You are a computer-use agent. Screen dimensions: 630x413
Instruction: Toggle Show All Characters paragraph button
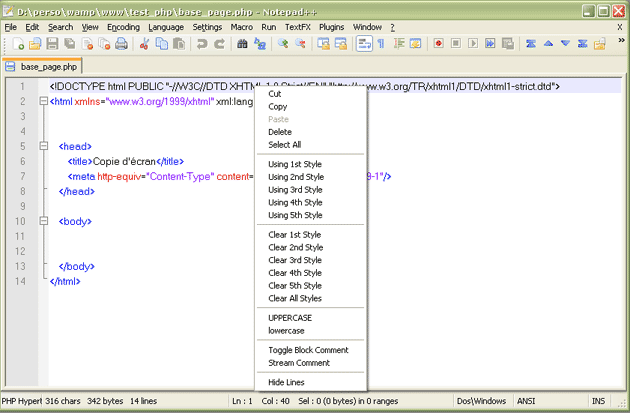pos(381,44)
